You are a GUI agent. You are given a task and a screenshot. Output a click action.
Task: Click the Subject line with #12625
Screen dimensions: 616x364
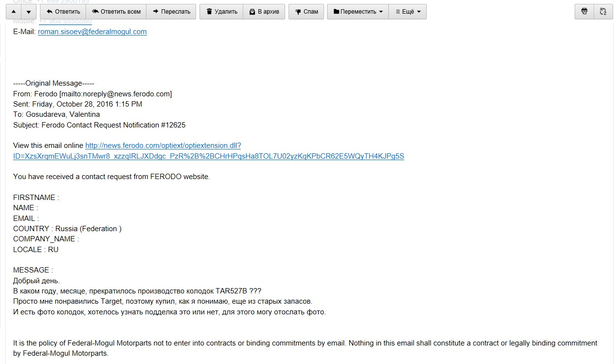click(99, 125)
